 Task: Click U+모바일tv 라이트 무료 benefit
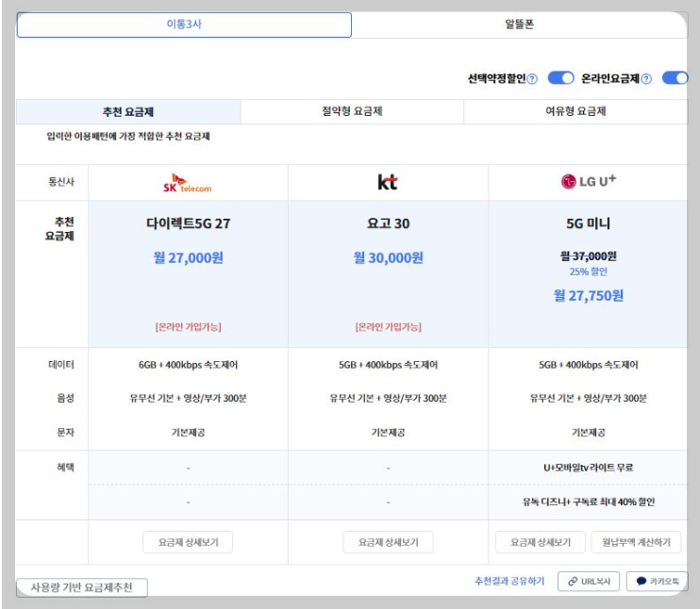(x=588, y=468)
